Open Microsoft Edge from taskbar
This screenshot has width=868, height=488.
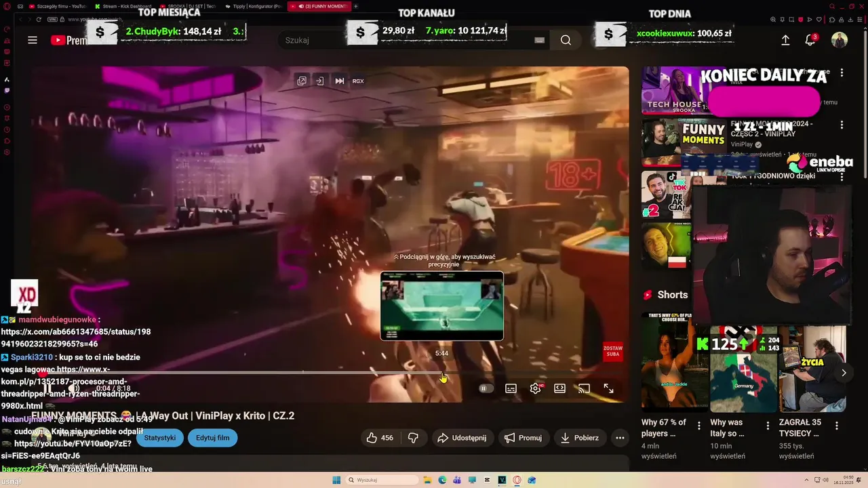(x=442, y=480)
